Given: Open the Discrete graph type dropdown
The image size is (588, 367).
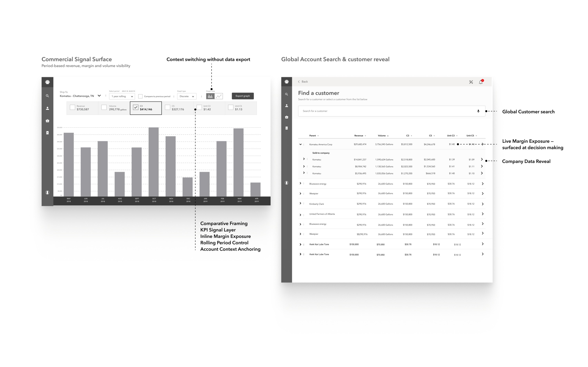Looking at the screenshot, I should 187,96.
